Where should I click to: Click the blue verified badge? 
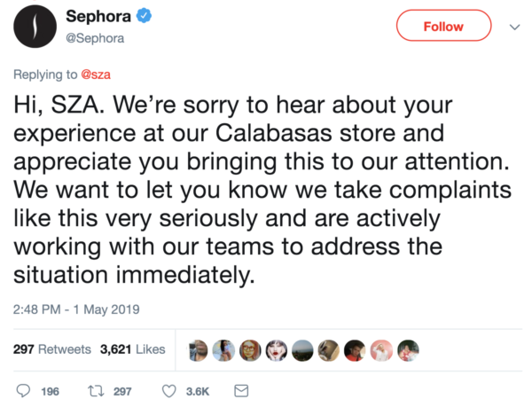pyautogui.click(x=144, y=16)
